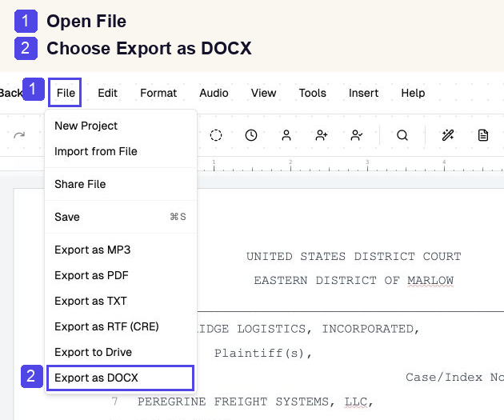The width and height of the screenshot is (504, 420).
Task: Click the magic wand sparkle icon
Action: pos(448,135)
